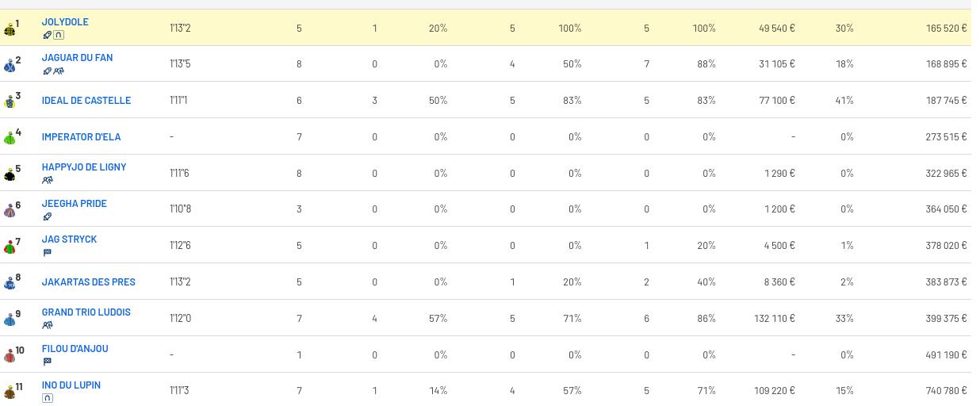The width and height of the screenshot is (980, 406).
Task: Open the IDEAL DE CASTELLE horse page
Action: (86, 101)
